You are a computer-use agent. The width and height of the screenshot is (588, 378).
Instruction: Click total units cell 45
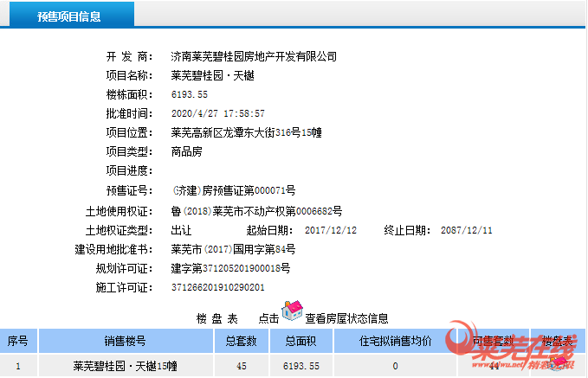point(241,366)
